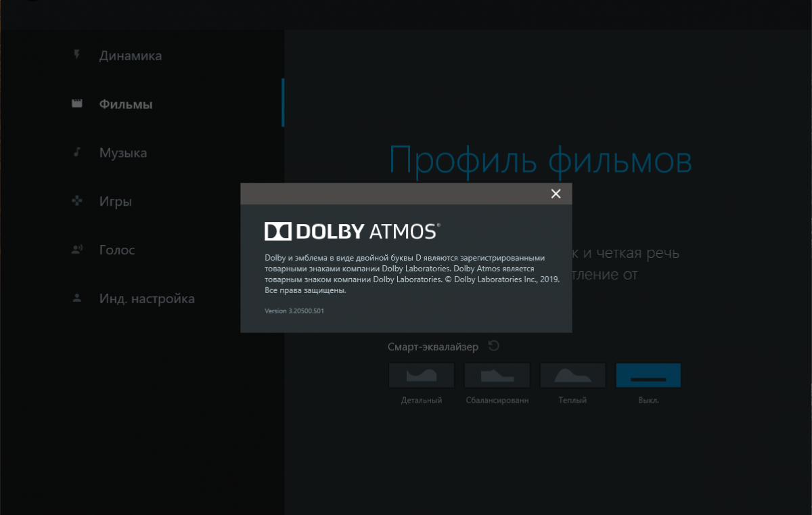Click the Все права защищены text
Screen dimensions: 812x515
(x=305, y=290)
